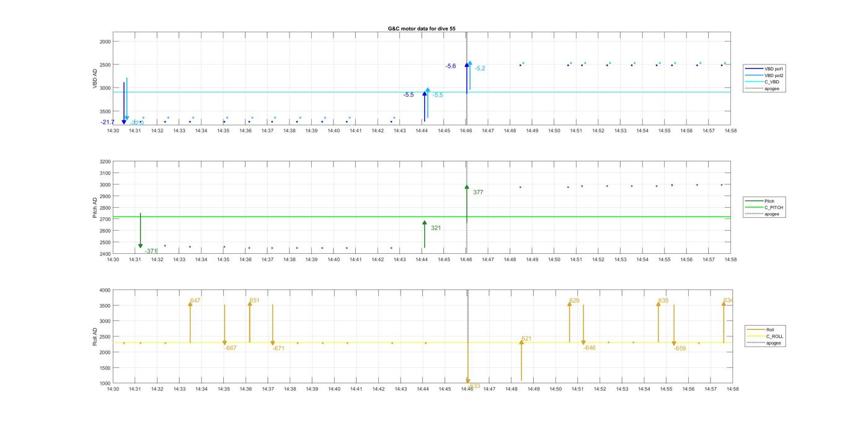The width and height of the screenshot is (868, 430).
Task: Click the "4000" tick on the Roll AD axis
Action: coord(105,290)
